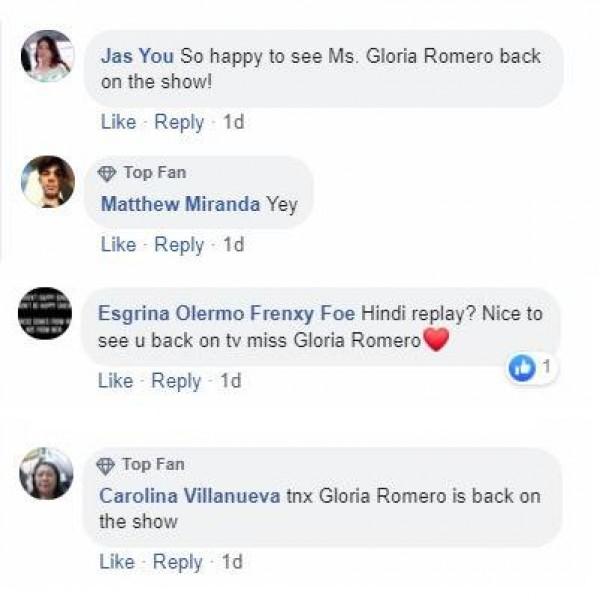Viewport: 600px width, 600px height.
Task: Like Jas You's comment
Action: [118, 122]
